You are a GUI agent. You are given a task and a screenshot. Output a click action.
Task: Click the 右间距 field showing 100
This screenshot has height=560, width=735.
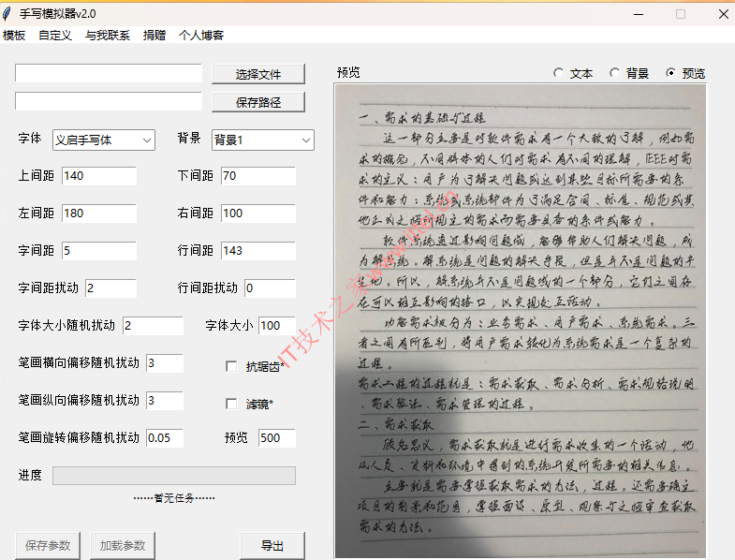pos(258,214)
